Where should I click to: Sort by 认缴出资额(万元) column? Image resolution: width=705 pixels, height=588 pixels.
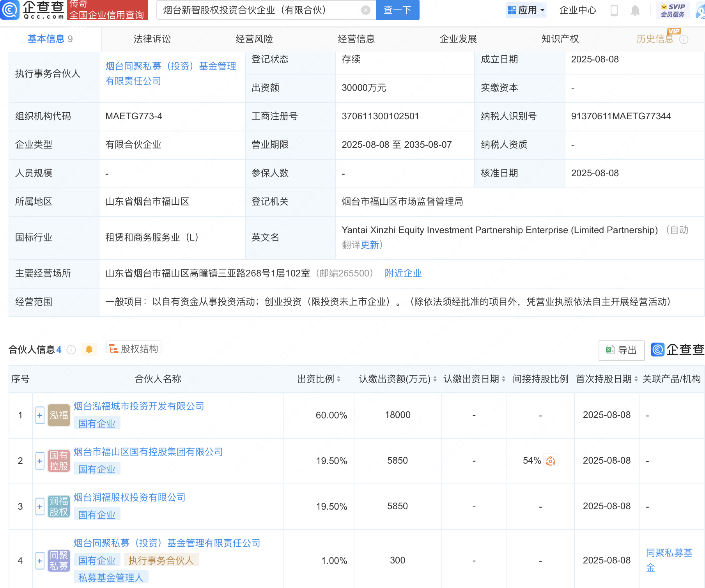pos(435,379)
